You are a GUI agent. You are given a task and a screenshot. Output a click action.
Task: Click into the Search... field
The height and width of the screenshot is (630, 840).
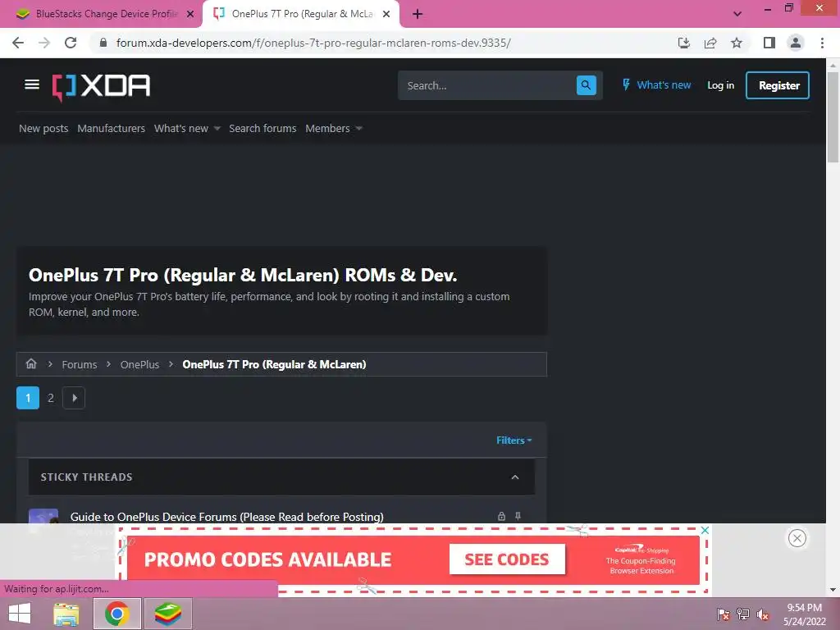coord(487,85)
